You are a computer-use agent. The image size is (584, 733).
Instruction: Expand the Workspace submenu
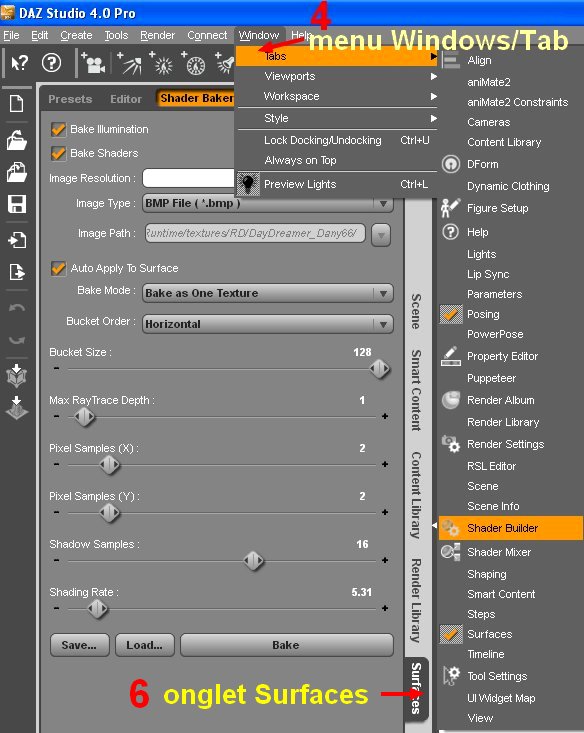(x=337, y=96)
